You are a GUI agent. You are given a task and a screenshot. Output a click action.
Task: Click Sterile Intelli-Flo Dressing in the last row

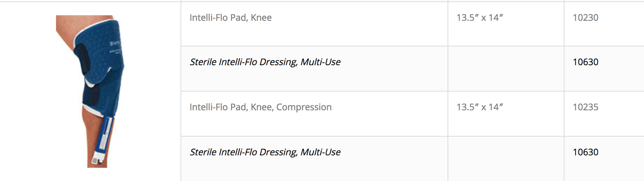pos(265,152)
